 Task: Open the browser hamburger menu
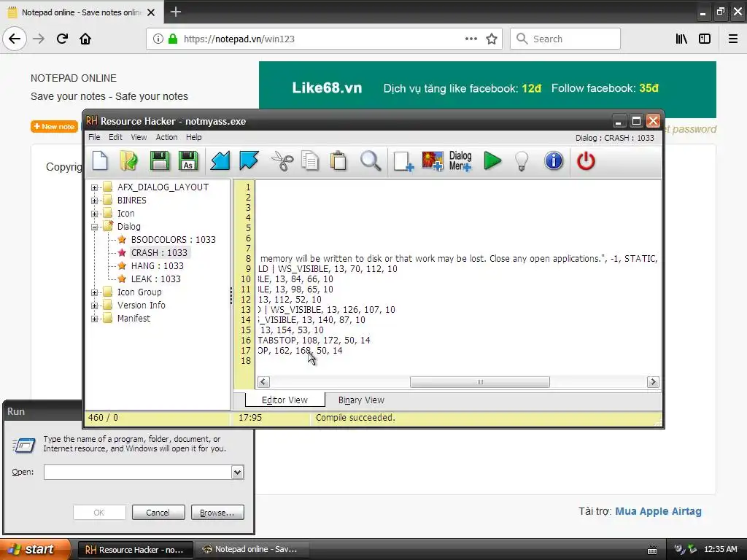tap(733, 39)
